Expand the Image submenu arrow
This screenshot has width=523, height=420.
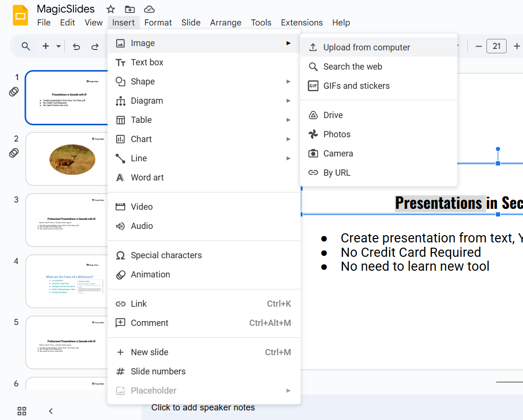[x=288, y=43]
